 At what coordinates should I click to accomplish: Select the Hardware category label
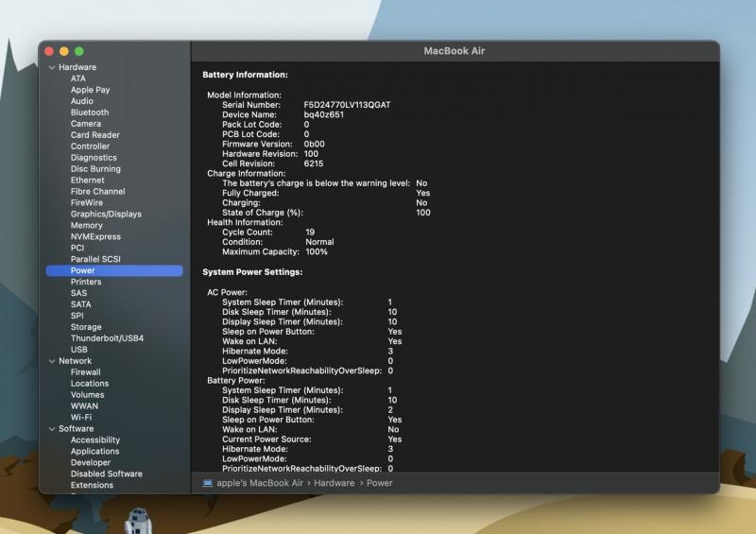pyautogui.click(x=77, y=67)
